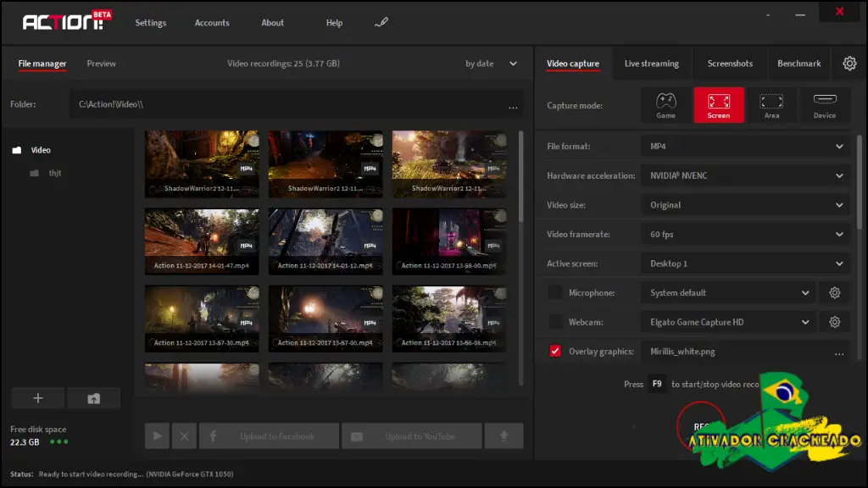Open Active screen Desktop 1 dropdown

(746, 263)
